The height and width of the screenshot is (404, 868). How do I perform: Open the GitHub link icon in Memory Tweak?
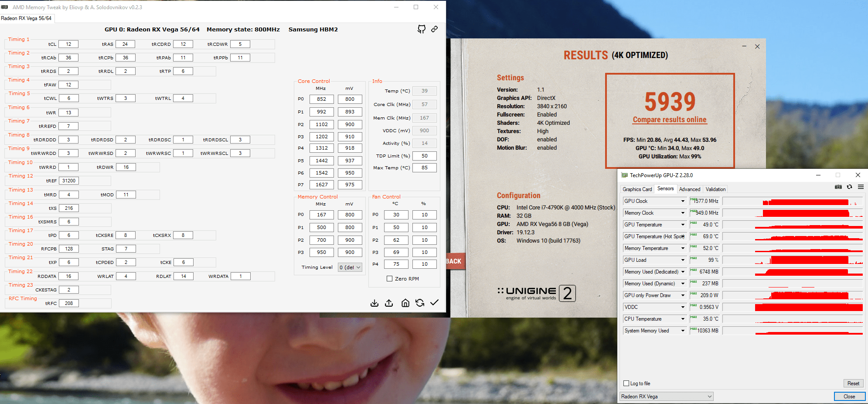click(422, 29)
